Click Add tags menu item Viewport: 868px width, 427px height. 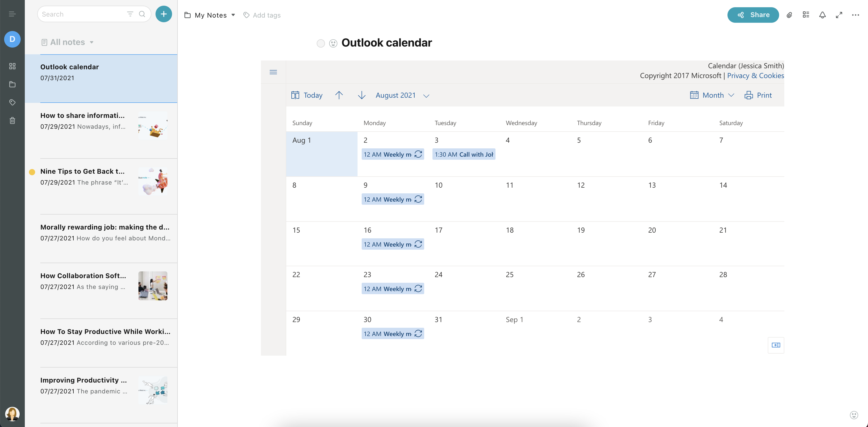[x=262, y=15]
